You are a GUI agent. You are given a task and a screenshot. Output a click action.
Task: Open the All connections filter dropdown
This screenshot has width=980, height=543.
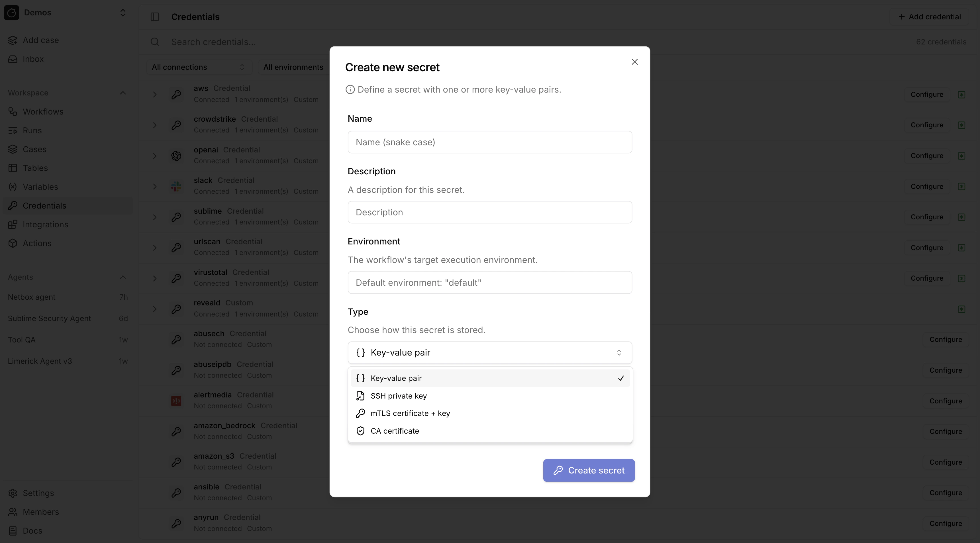(198, 67)
